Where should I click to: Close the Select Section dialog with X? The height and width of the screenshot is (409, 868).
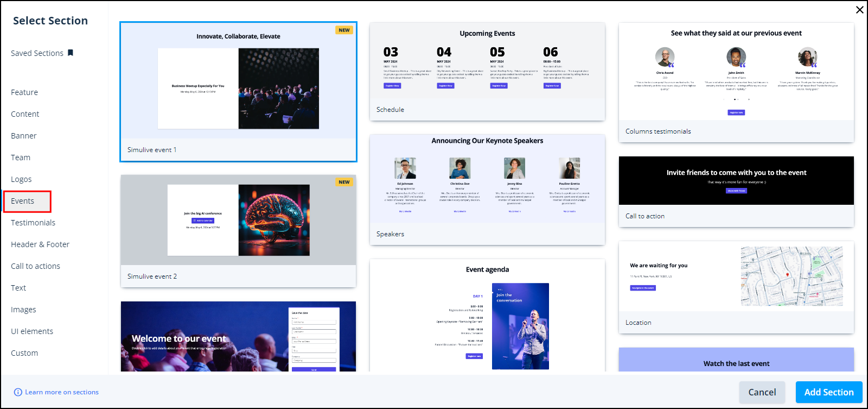[859, 10]
